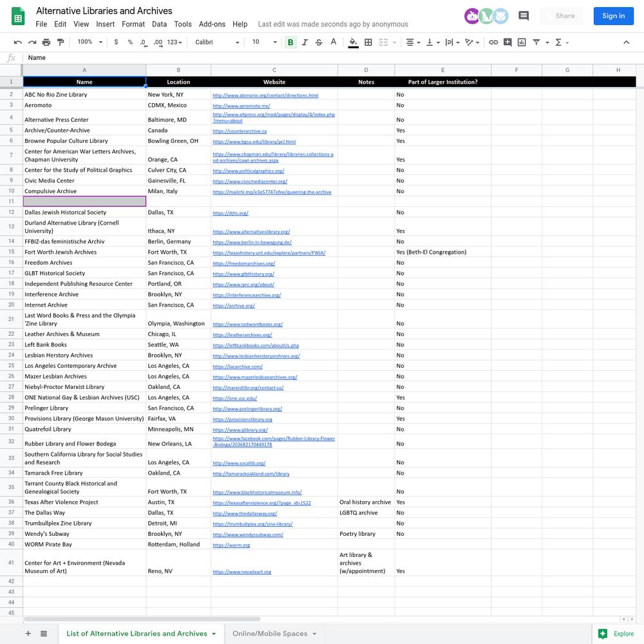This screenshot has width=644, height=644.
Task: Format as percent icon
Action: coord(130,42)
